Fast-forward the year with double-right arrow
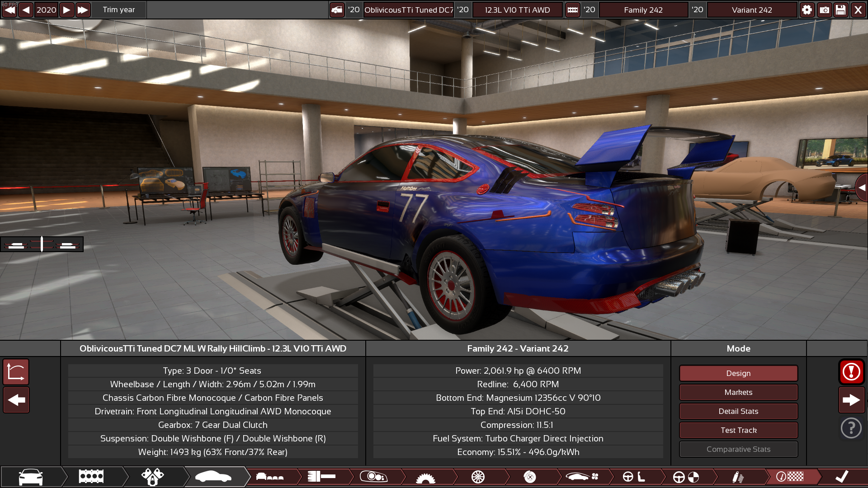Viewport: 868px width, 488px height. click(x=83, y=9)
